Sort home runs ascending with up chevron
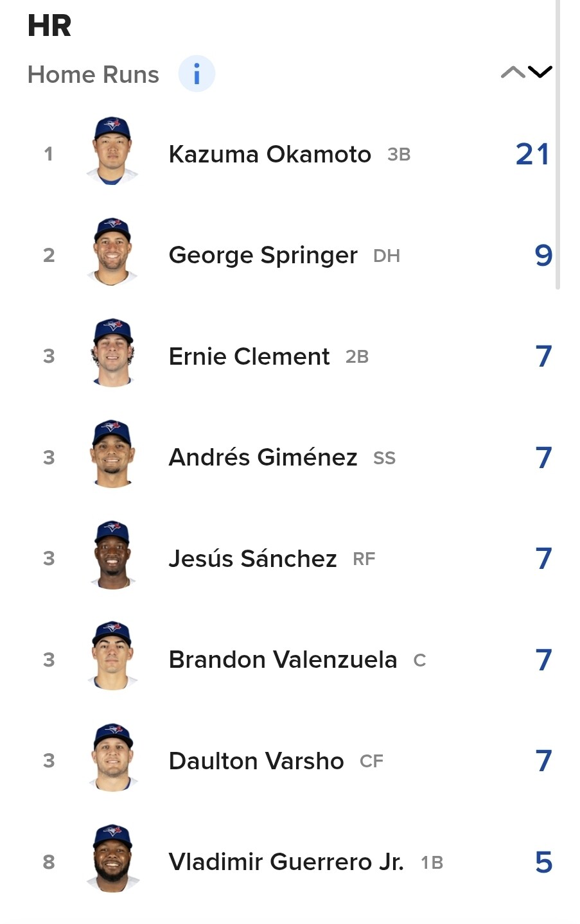 [x=513, y=72]
